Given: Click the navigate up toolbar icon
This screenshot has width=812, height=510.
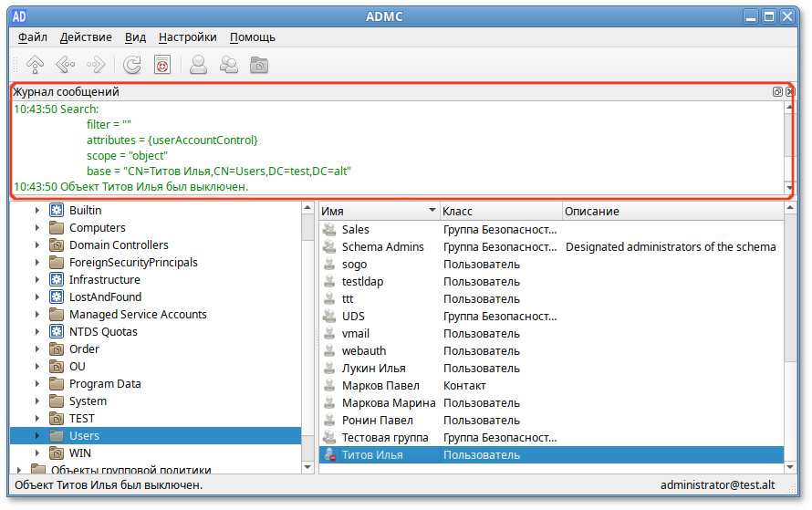Looking at the screenshot, I should click(35, 65).
